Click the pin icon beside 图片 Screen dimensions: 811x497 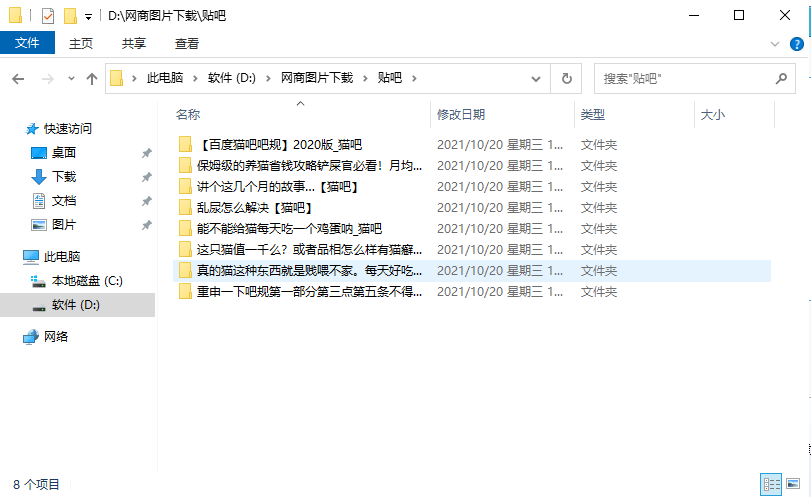click(147, 225)
